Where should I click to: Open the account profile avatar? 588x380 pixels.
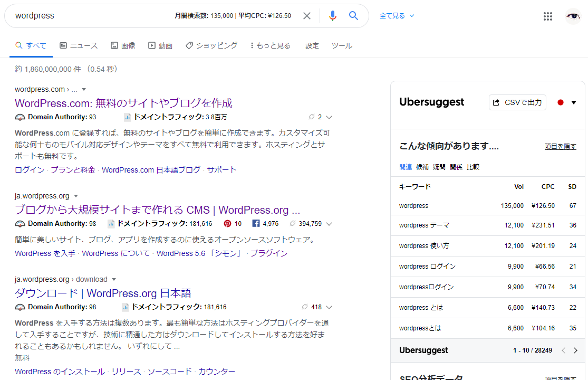[573, 16]
